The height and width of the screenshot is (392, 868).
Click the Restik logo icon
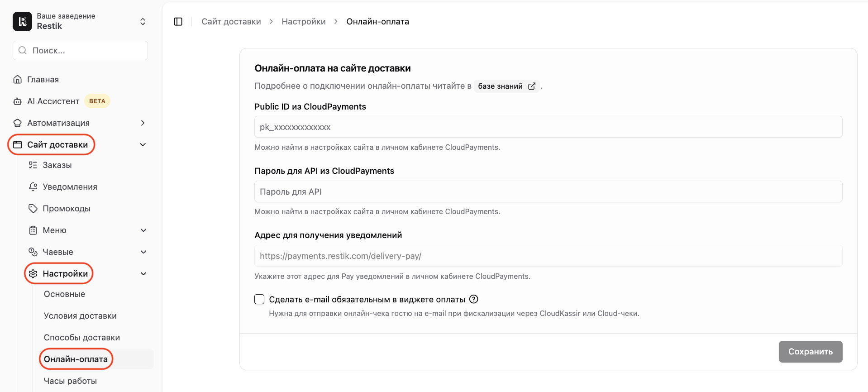[22, 21]
